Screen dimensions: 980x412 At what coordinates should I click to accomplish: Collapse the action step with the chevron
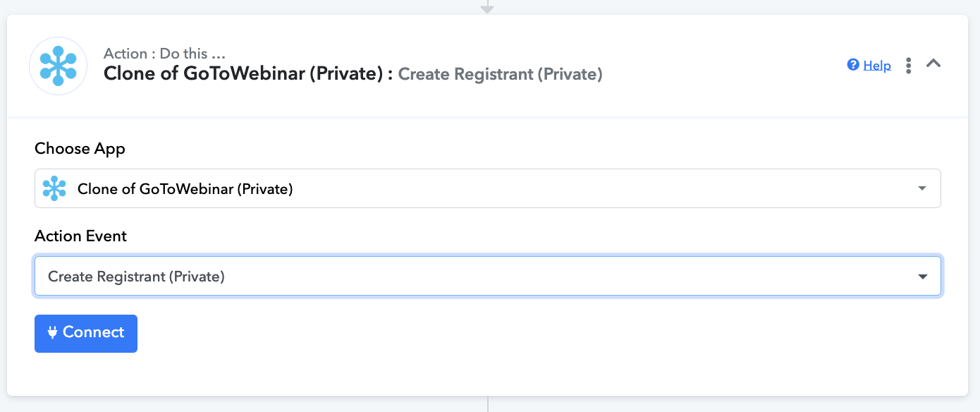tap(933, 63)
